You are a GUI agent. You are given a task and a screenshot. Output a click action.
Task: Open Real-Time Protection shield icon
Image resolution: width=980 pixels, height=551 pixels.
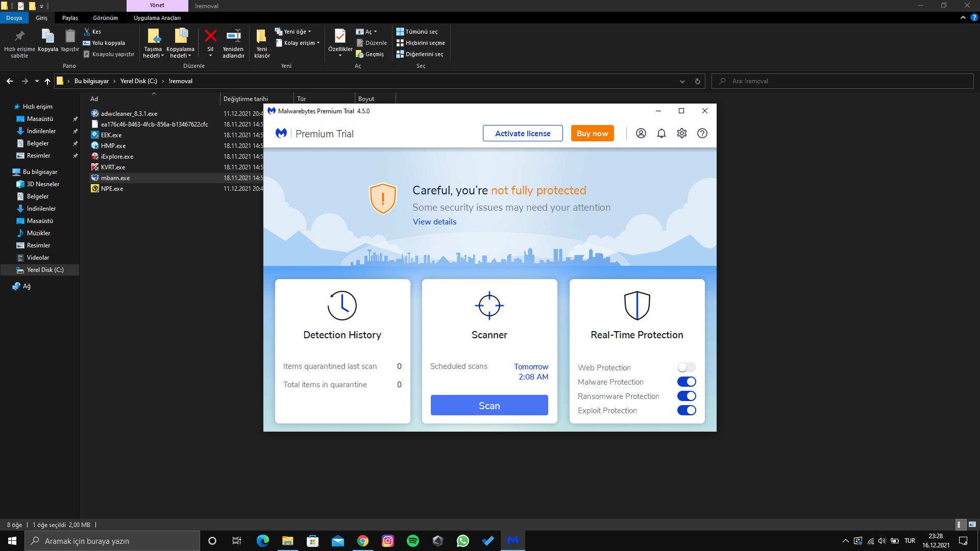[x=637, y=306]
